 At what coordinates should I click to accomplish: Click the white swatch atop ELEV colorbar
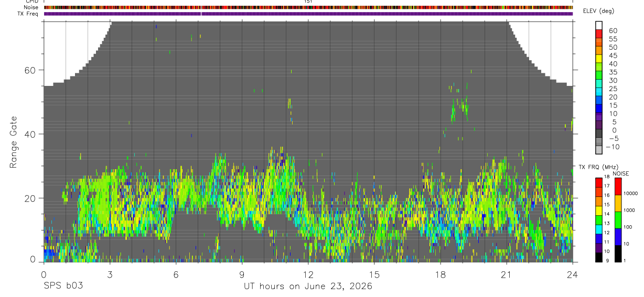coord(599,25)
